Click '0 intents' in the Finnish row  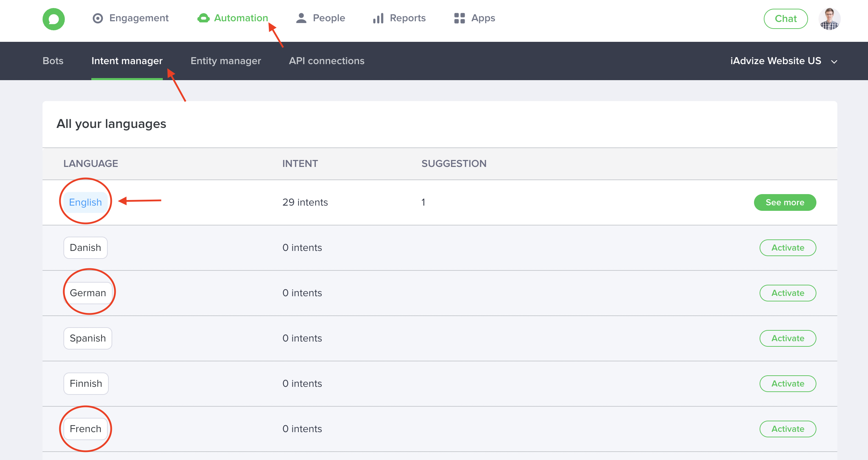pyautogui.click(x=302, y=384)
